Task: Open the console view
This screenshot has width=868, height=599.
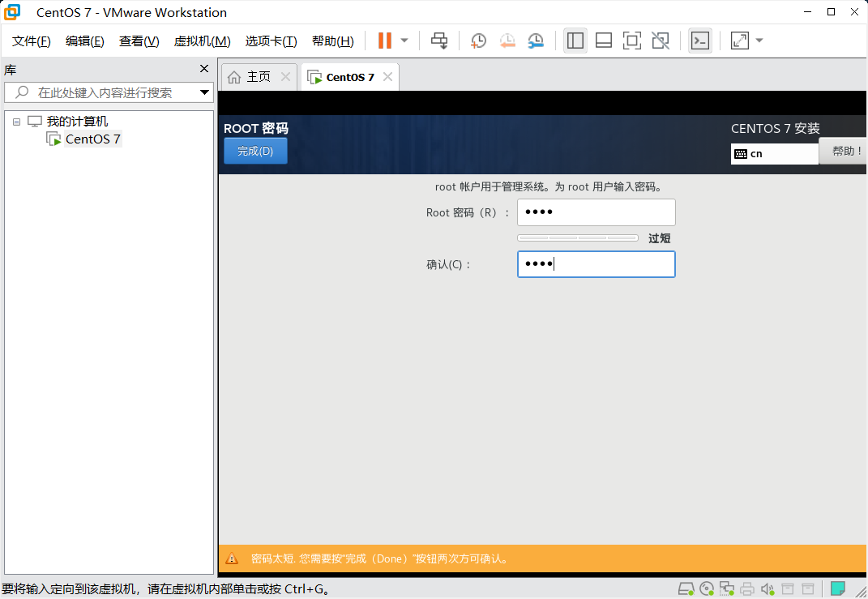Action: [x=700, y=41]
